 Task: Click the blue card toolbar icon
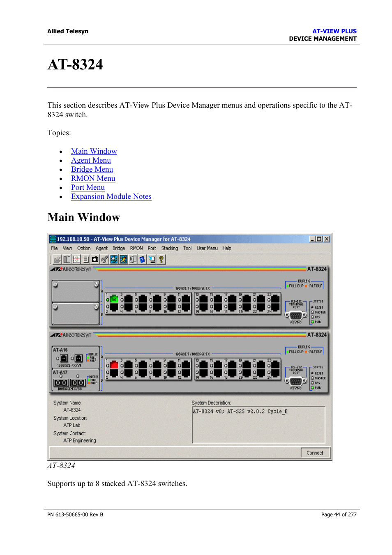pos(143,260)
